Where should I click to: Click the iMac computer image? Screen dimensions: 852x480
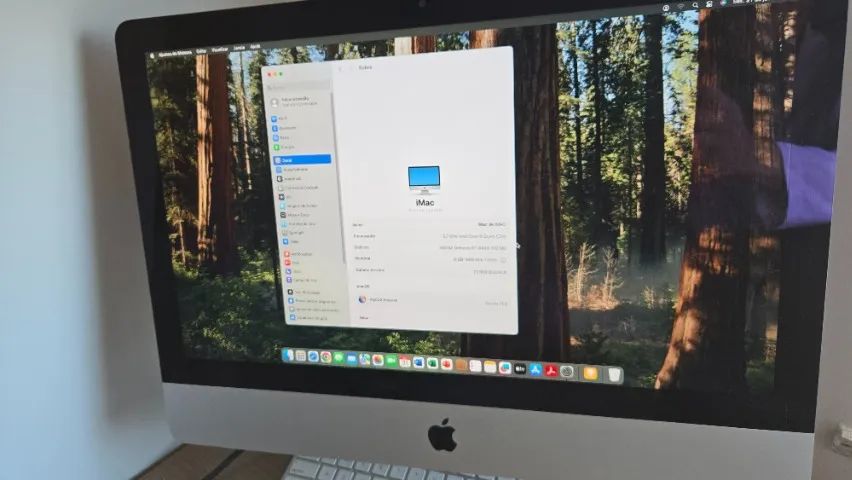click(x=424, y=180)
